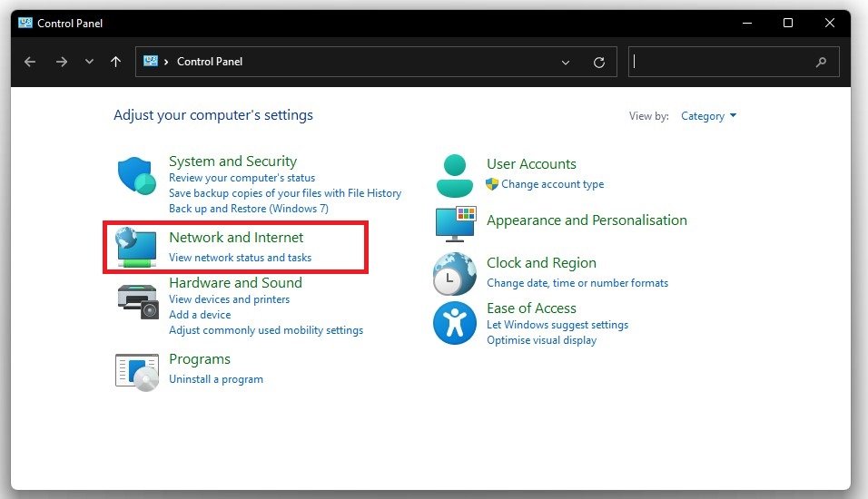Open Change account type link
The image size is (868, 499).
pyautogui.click(x=552, y=184)
